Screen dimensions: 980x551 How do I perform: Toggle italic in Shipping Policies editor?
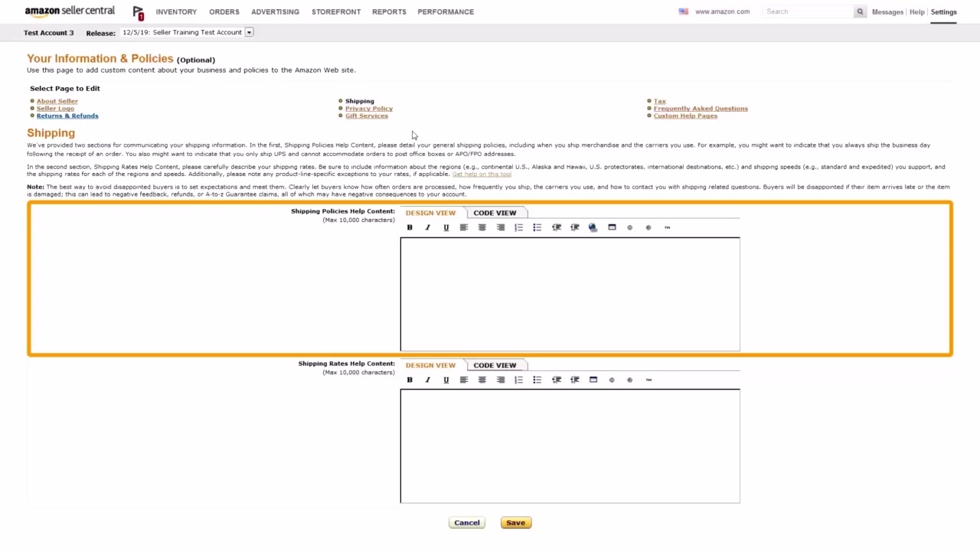point(428,227)
